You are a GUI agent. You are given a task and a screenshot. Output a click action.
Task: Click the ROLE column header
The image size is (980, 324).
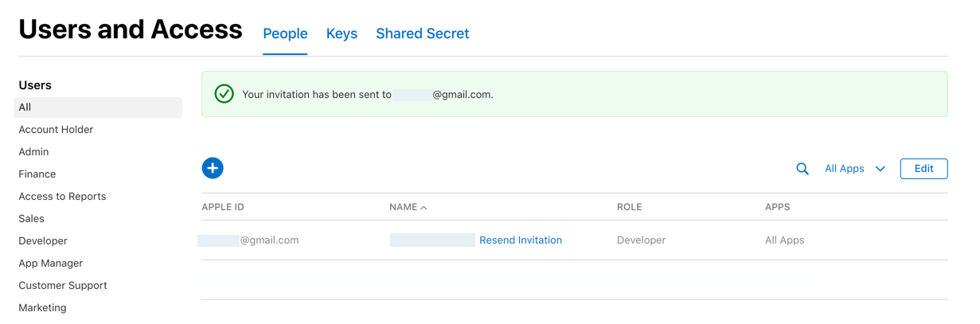pos(629,207)
